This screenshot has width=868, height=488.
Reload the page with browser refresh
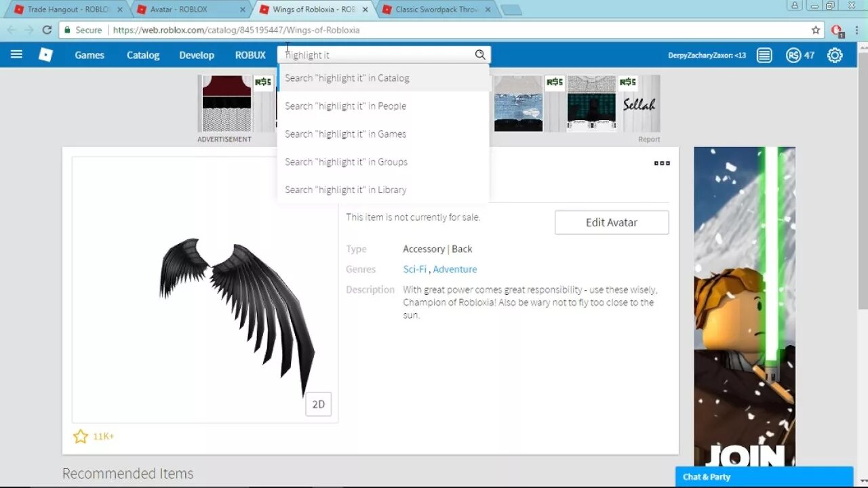pyautogui.click(x=47, y=30)
